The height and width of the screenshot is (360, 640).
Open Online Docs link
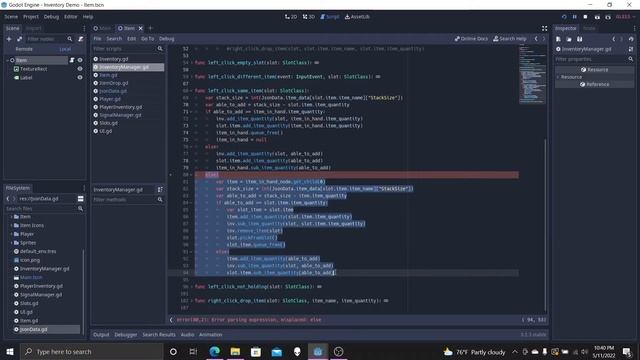pos(471,39)
